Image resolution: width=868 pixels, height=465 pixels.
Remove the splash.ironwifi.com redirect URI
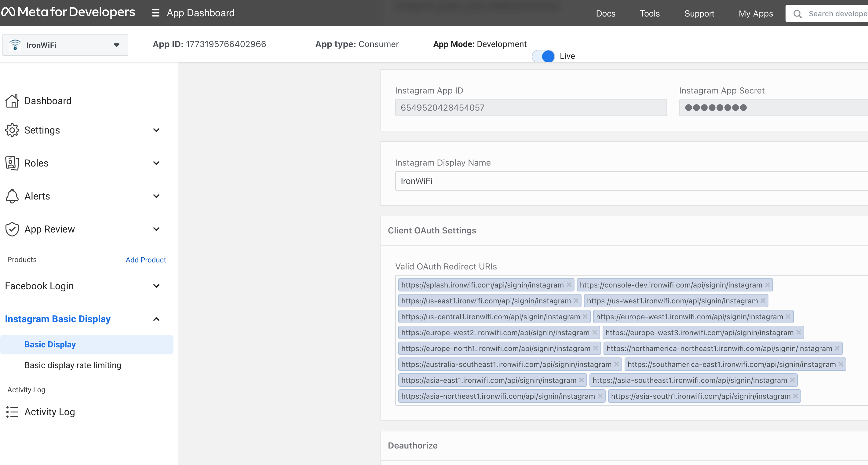pyautogui.click(x=569, y=285)
